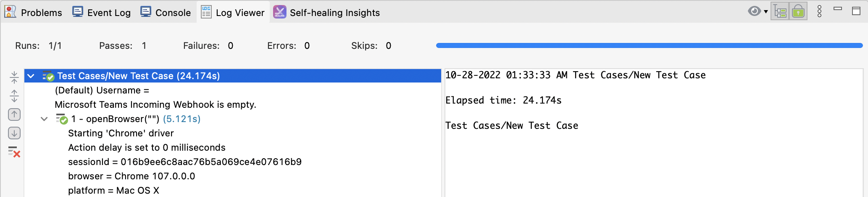Toggle the tree view button

coord(780,11)
